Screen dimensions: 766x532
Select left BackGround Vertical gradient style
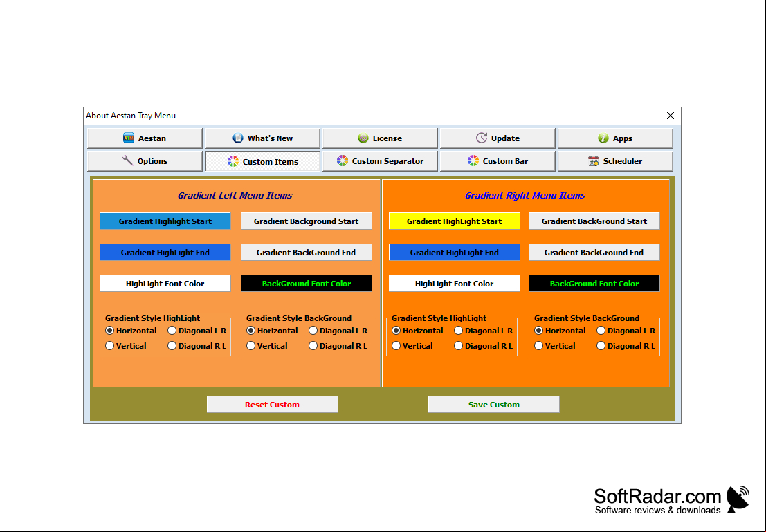point(266,346)
